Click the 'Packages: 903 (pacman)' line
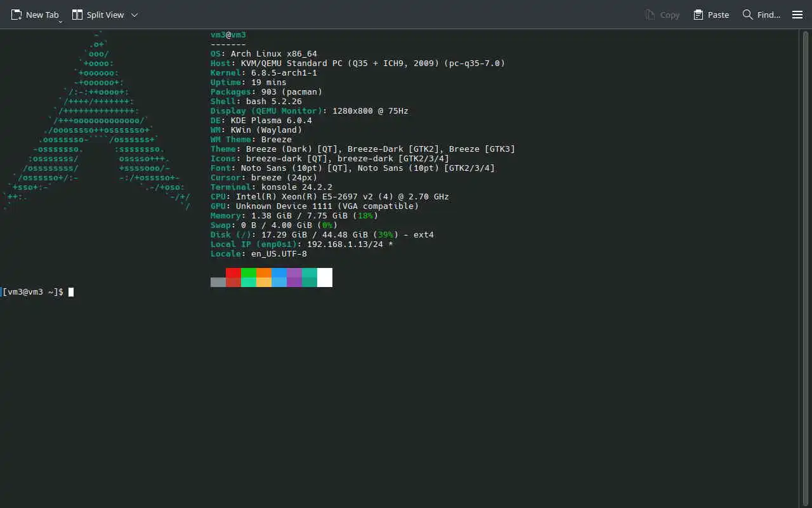This screenshot has height=508, width=812. click(x=266, y=92)
